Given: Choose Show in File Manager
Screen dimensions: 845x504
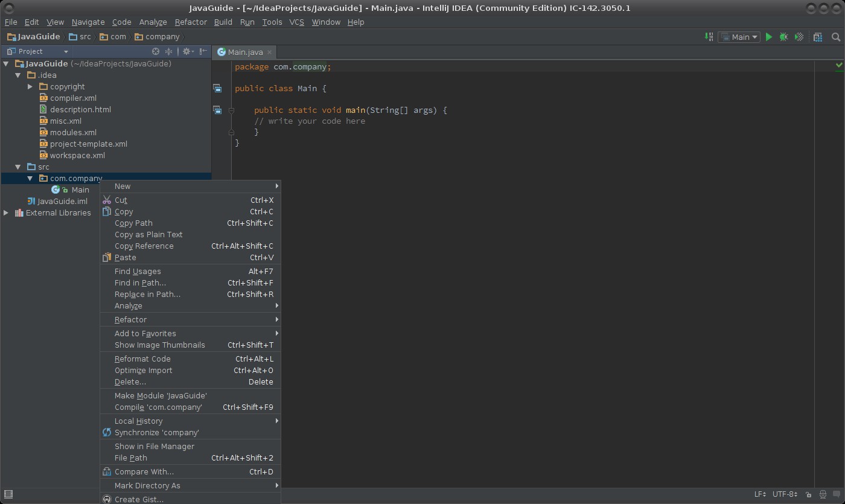Looking at the screenshot, I should [x=190, y=446].
